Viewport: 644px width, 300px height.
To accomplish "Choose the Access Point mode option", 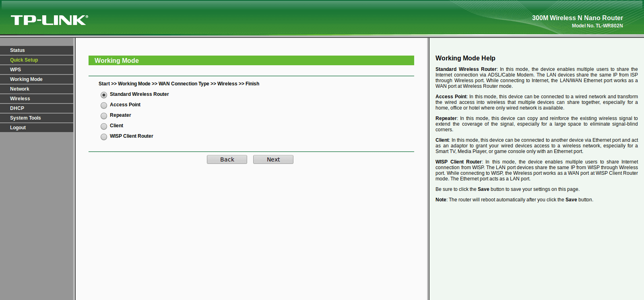I will point(104,106).
